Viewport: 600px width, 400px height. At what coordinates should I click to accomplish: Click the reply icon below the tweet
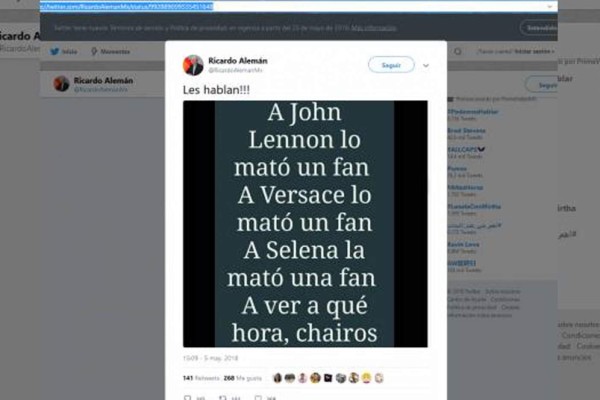pyautogui.click(x=187, y=398)
